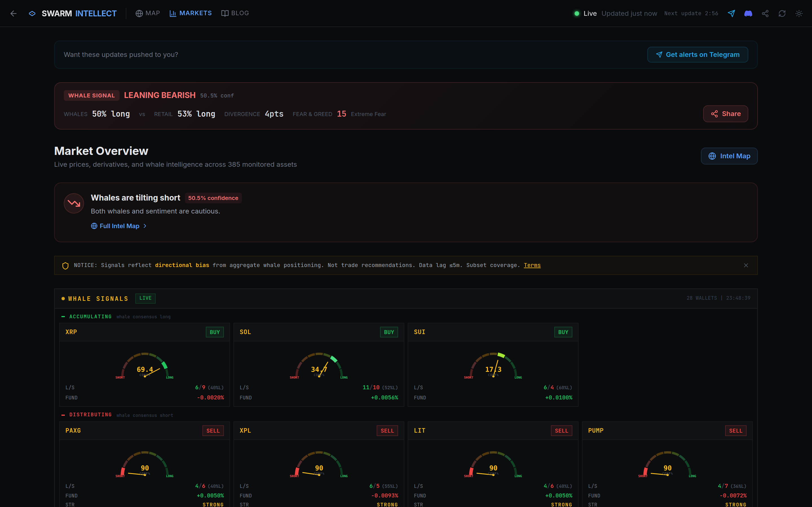Open the Terms link
The image size is (812, 507).
pyautogui.click(x=532, y=265)
